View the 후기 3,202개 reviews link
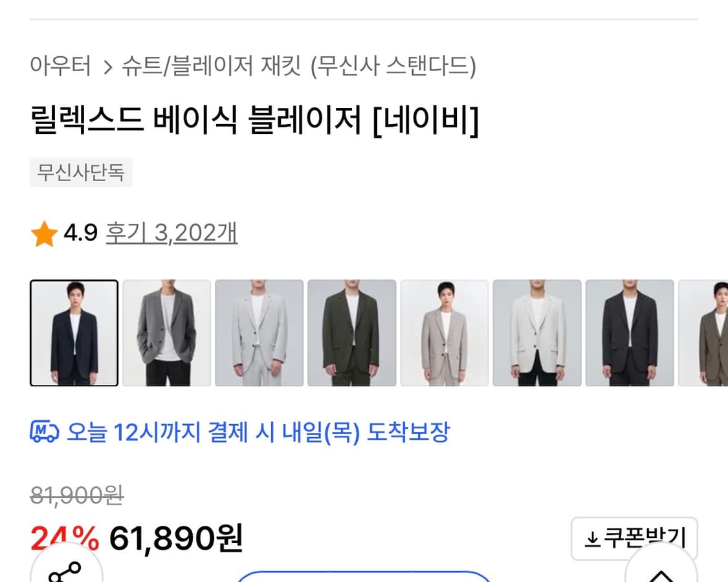This screenshot has height=582, width=728. tap(171, 232)
